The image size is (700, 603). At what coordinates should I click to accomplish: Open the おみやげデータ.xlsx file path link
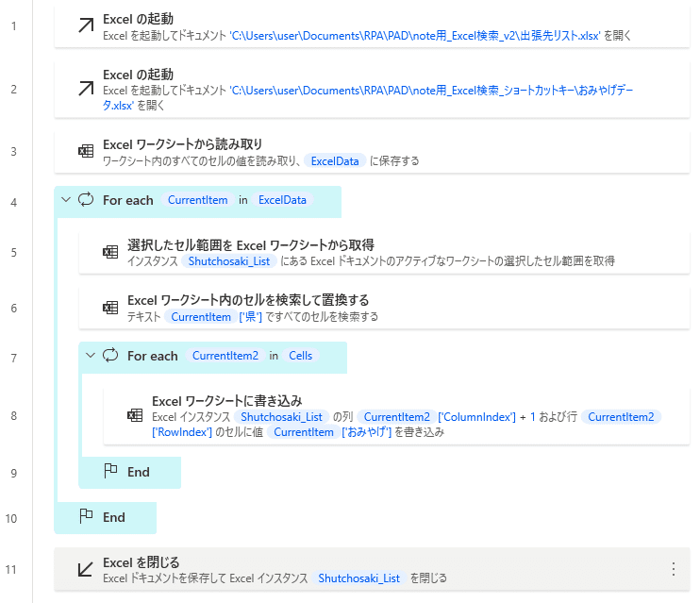pos(368,97)
